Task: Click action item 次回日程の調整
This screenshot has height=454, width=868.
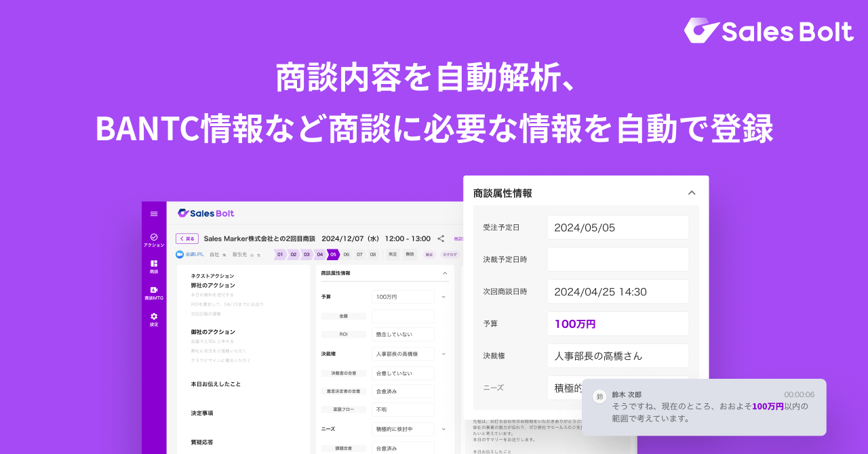Action: click(x=206, y=314)
